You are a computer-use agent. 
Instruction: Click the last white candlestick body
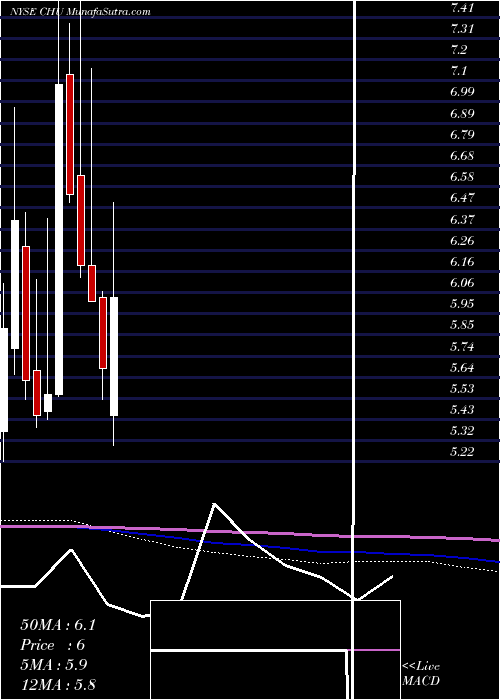(x=114, y=356)
